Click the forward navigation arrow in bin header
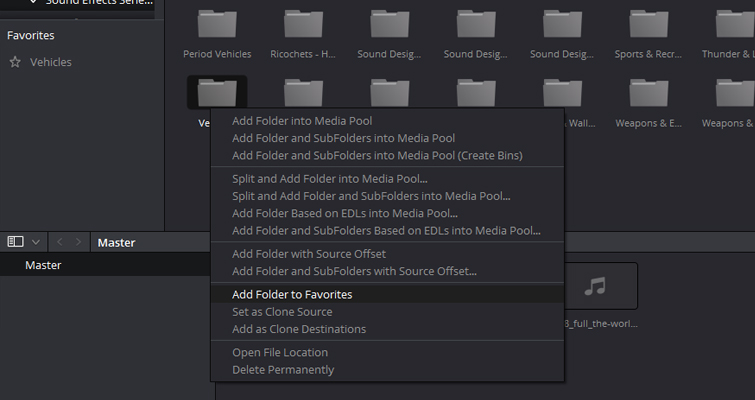The image size is (755, 400). click(78, 242)
